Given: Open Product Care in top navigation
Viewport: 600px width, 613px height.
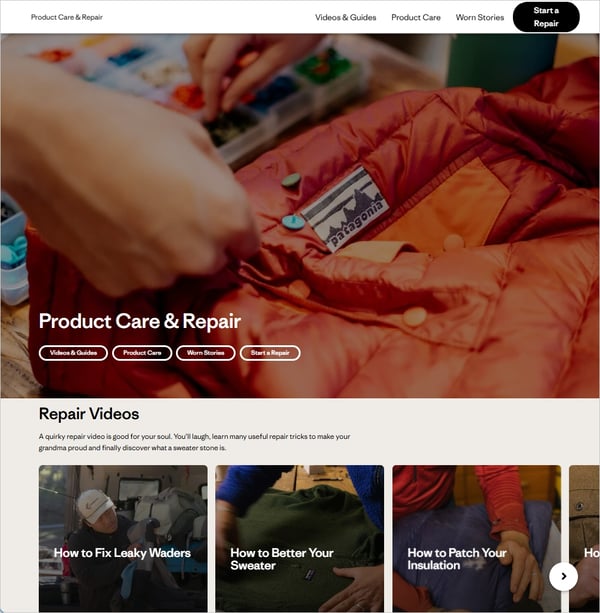Looking at the screenshot, I should click(x=416, y=17).
